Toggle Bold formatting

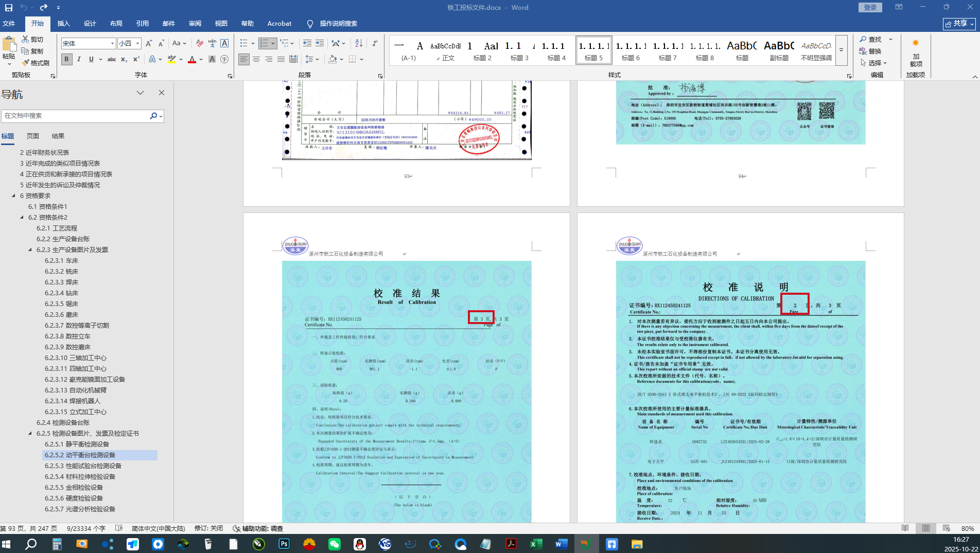(66, 59)
